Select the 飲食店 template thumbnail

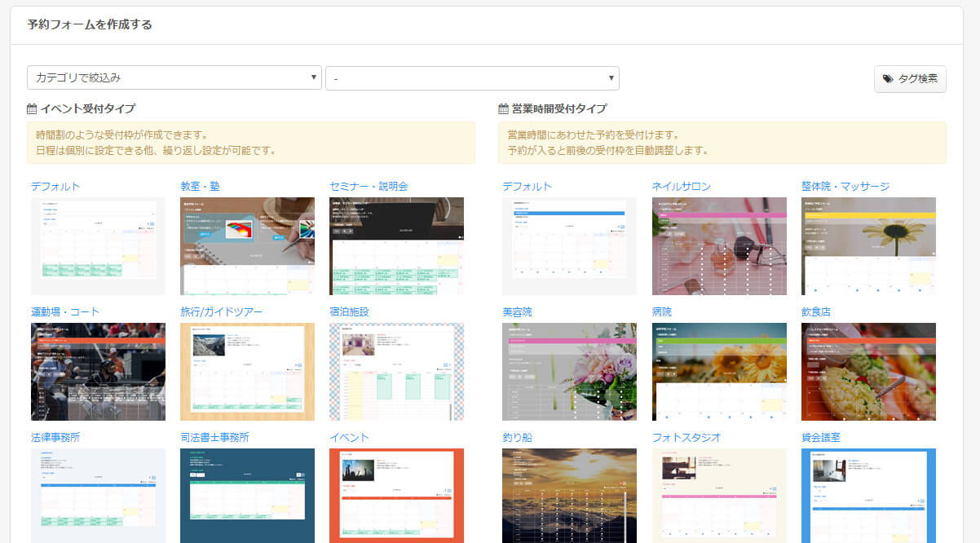click(868, 371)
